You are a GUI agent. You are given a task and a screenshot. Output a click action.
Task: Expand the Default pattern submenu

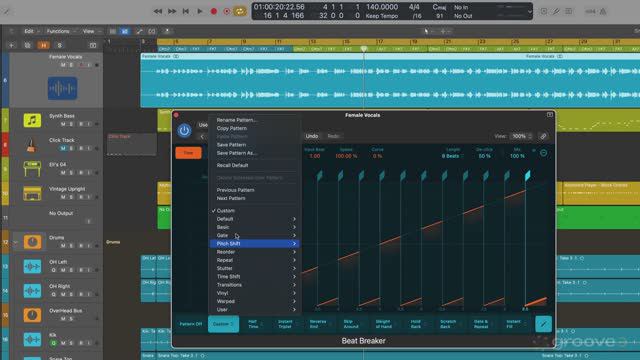click(x=255, y=219)
